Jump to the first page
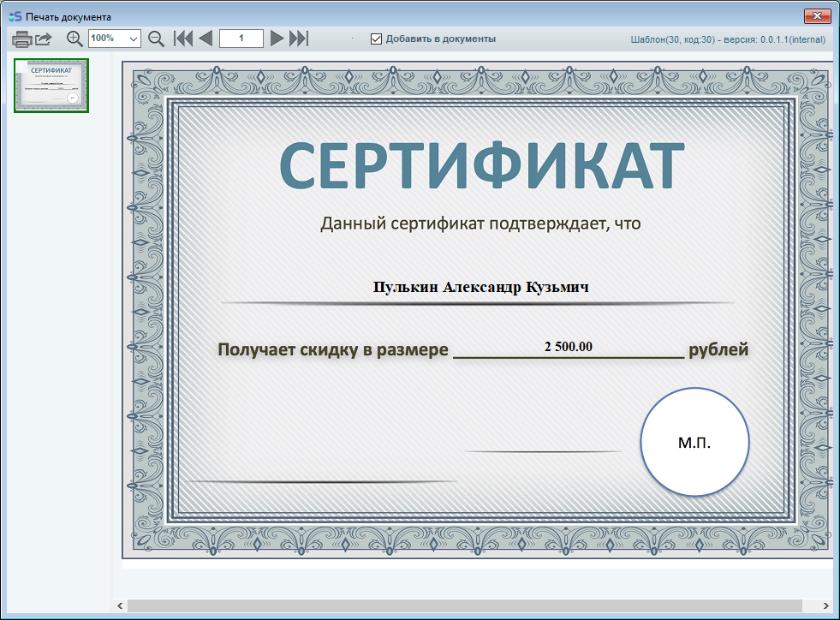Viewport: 840px width, 620px height. 183,39
